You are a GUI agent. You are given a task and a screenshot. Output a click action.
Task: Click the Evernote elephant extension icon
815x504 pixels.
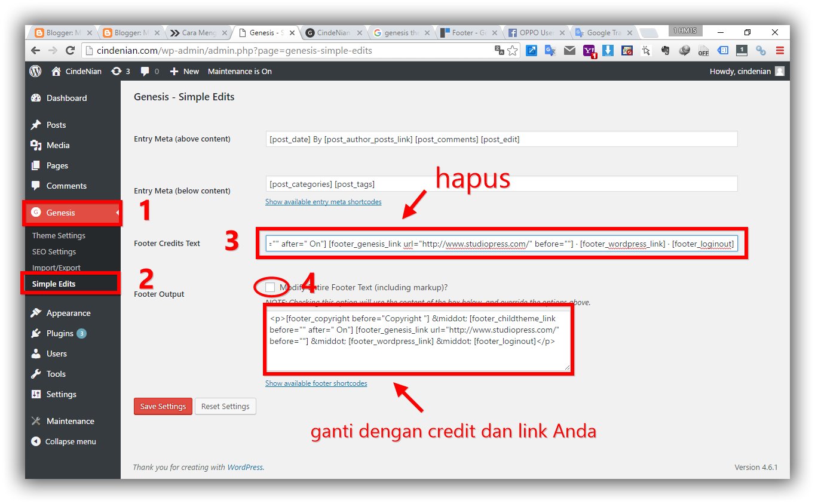pos(665,51)
